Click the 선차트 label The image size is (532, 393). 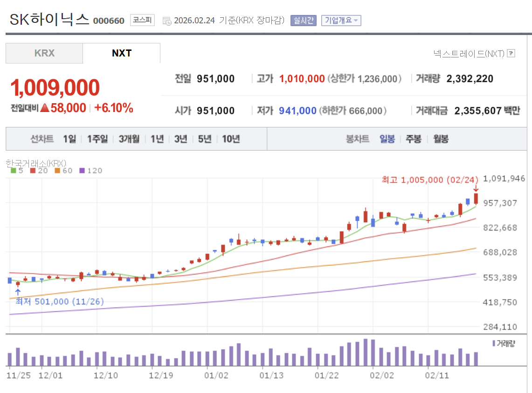point(42,139)
